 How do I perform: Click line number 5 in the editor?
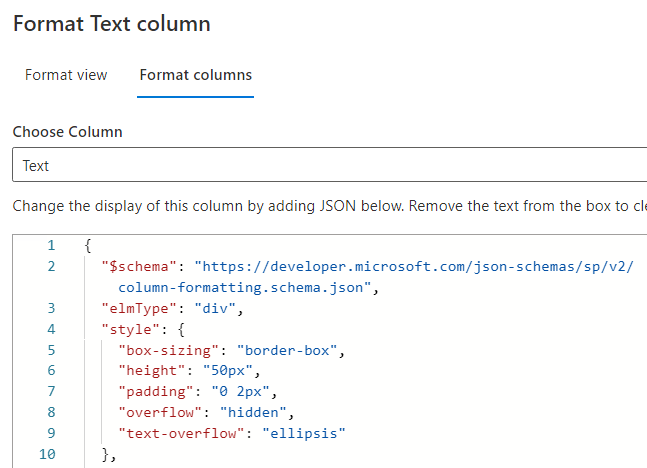[x=51, y=350]
